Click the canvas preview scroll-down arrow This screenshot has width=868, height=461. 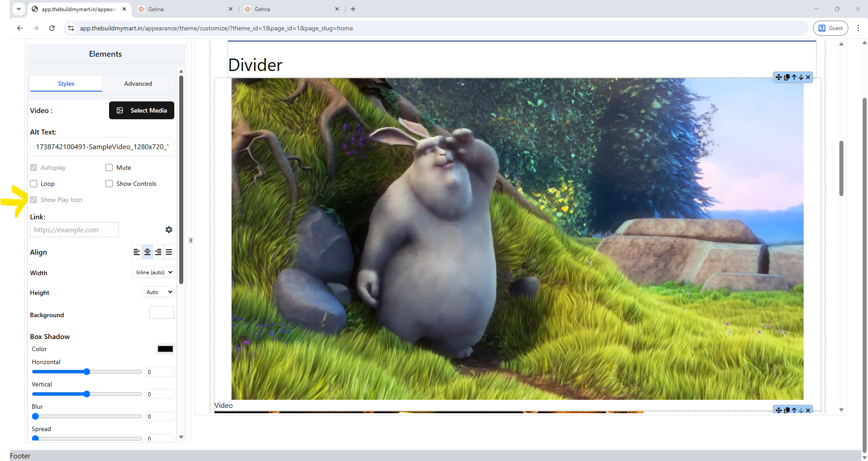click(x=841, y=410)
